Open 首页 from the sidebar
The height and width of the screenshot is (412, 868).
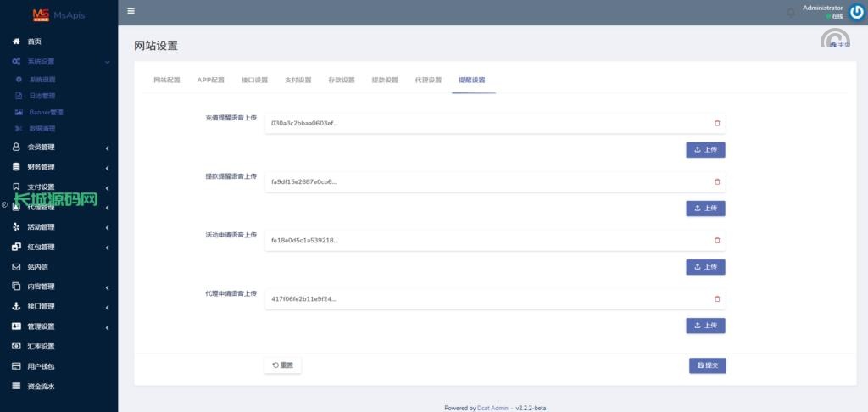click(34, 42)
